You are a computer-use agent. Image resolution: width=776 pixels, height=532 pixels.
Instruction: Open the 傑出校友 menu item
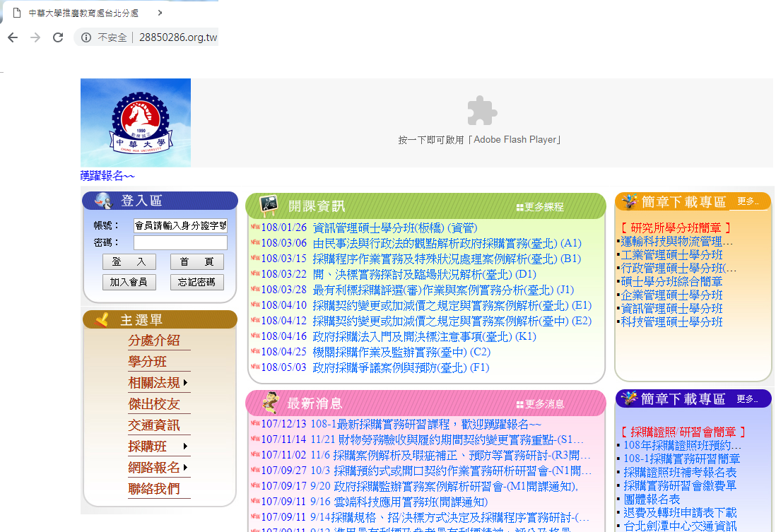pyautogui.click(x=154, y=404)
